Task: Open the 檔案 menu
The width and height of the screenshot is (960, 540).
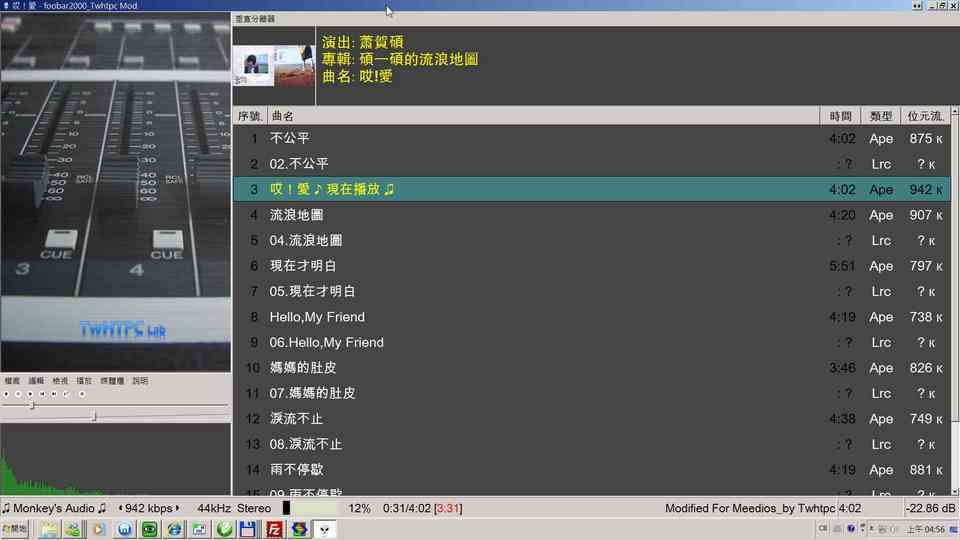Action: pos(12,381)
